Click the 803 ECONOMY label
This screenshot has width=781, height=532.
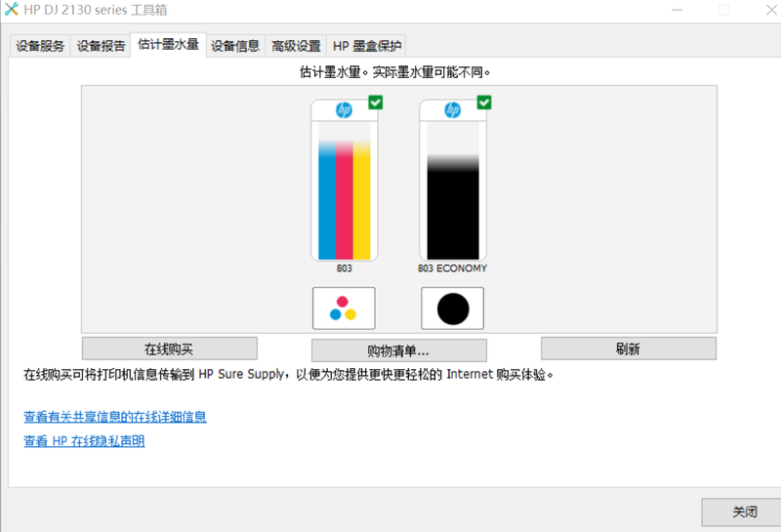pyautogui.click(x=452, y=268)
